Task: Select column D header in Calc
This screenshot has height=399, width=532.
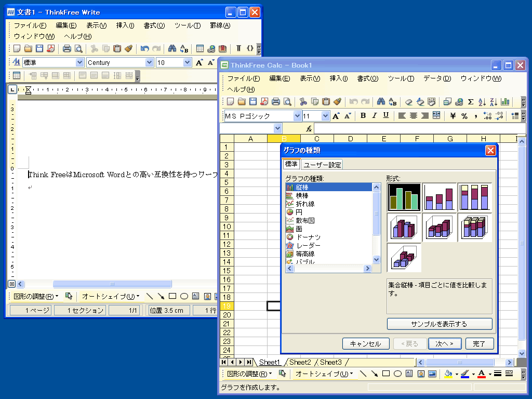Action: (x=350, y=138)
